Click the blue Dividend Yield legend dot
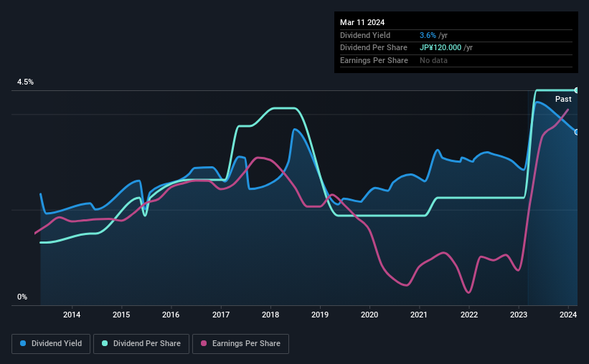This screenshot has width=589, height=364. click(x=23, y=343)
